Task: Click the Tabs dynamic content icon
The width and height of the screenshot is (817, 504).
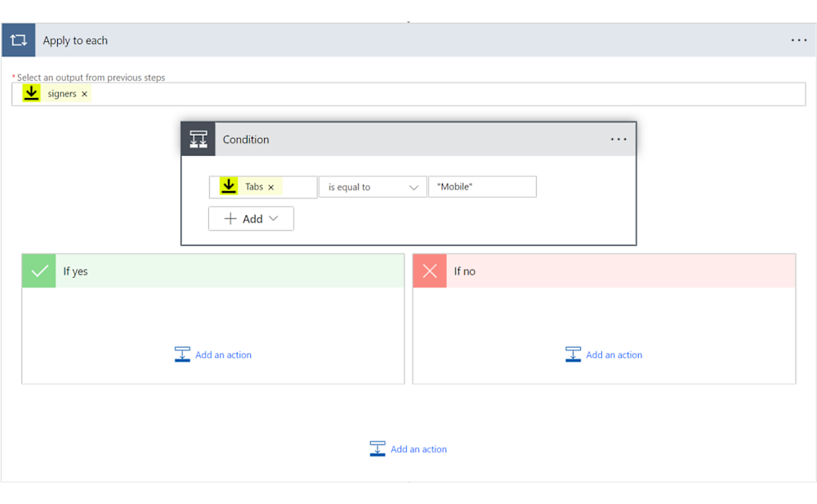Action: 230,186
